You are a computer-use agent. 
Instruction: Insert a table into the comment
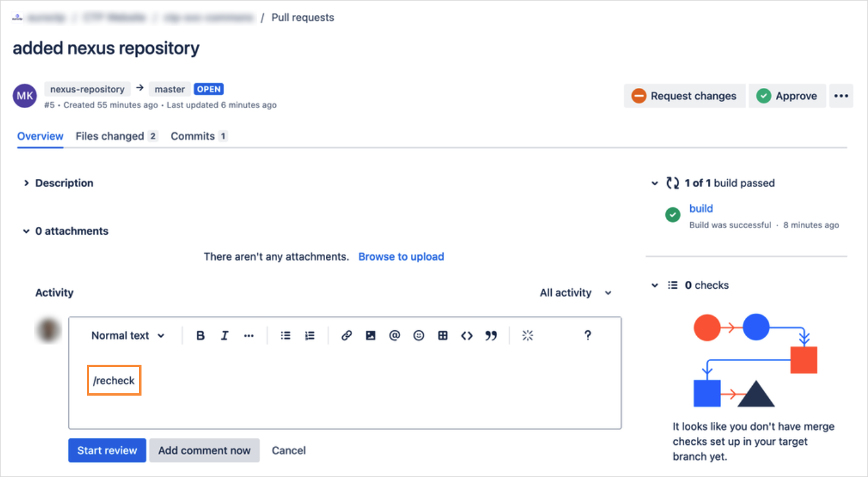pyautogui.click(x=443, y=335)
